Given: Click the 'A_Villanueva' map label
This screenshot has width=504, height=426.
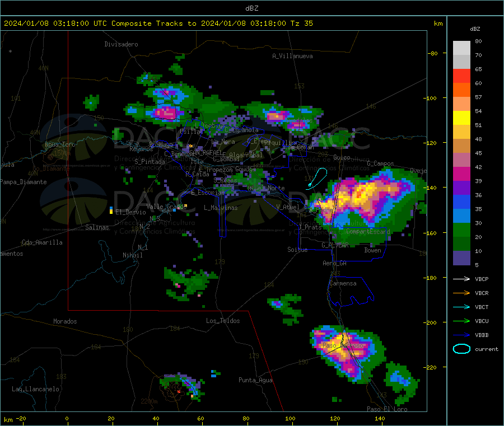Looking at the screenshot, I should pyautogui.click(x=292, y=56).
